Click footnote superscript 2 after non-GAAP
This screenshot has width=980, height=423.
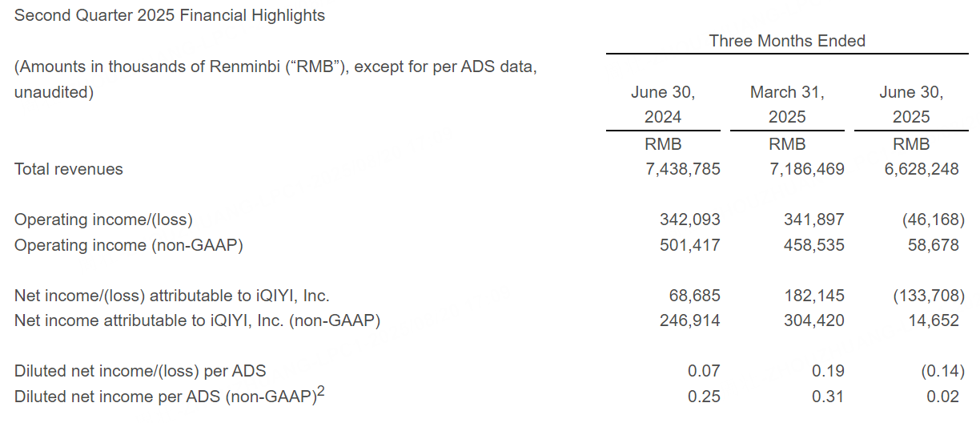(x=321, y=392)
